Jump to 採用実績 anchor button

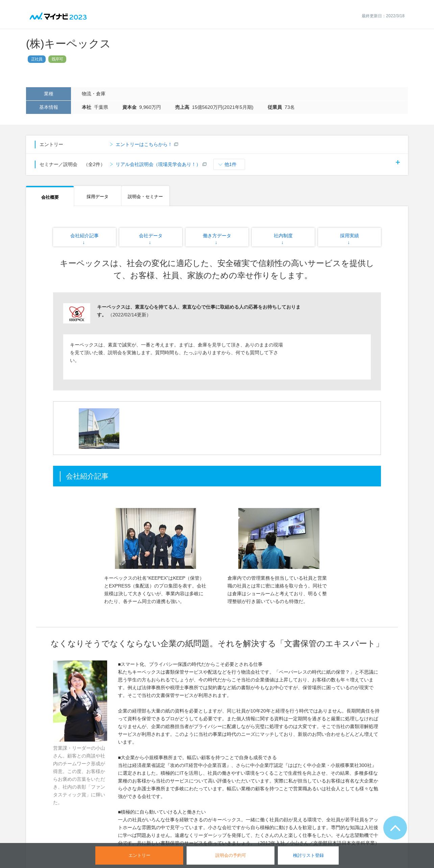(x=349, y=237)
